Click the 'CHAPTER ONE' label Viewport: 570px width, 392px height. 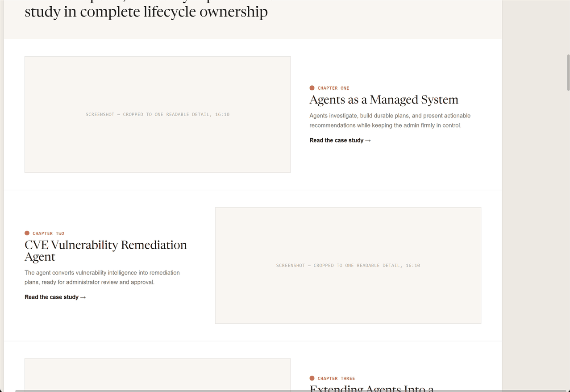pyautogui.click(x=333, y=88)
